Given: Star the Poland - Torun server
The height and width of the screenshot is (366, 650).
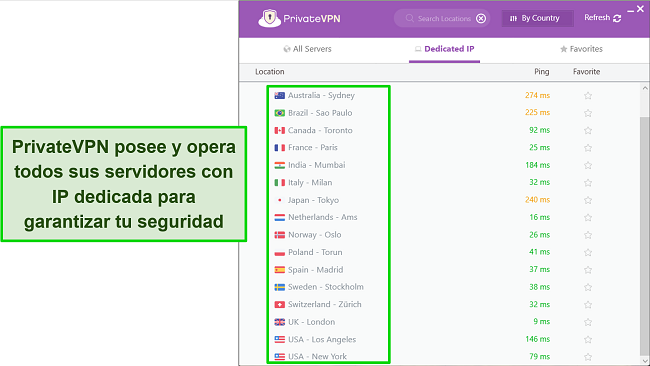Looking at the screenshot, I should 587,252.
